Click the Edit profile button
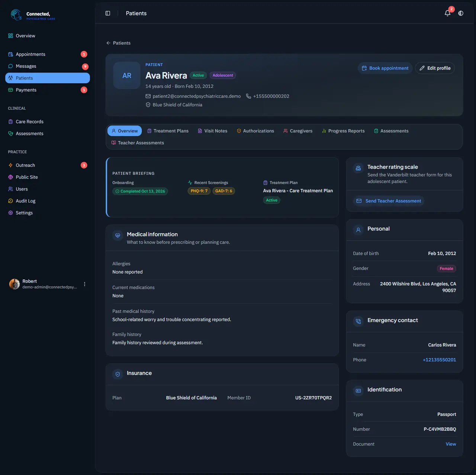Screen dimensions: 476x475 435,68
